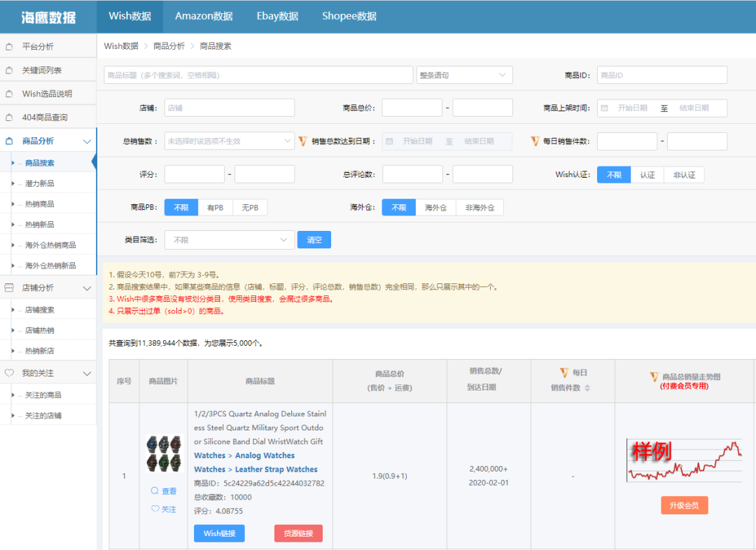Select 无PB option

[x=250, y=207]
